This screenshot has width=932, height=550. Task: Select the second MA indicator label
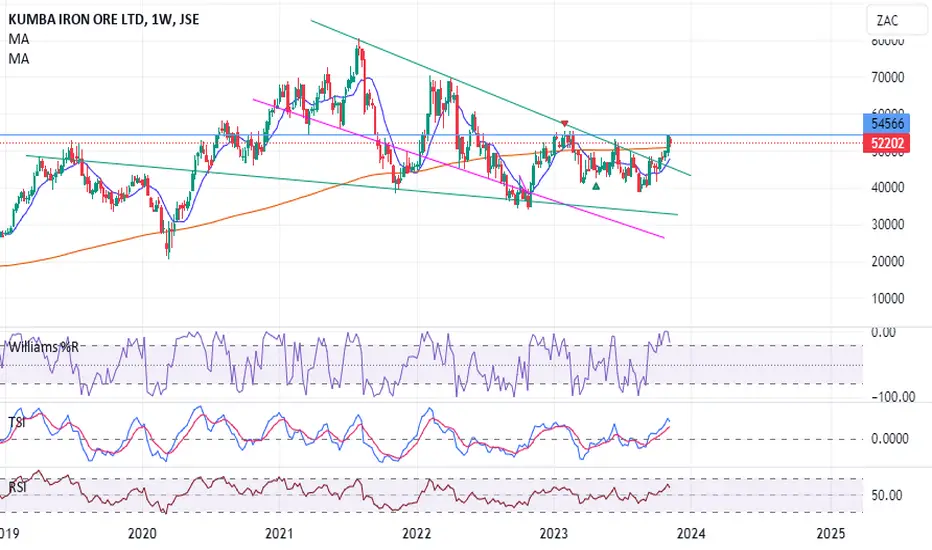[19, 59]
